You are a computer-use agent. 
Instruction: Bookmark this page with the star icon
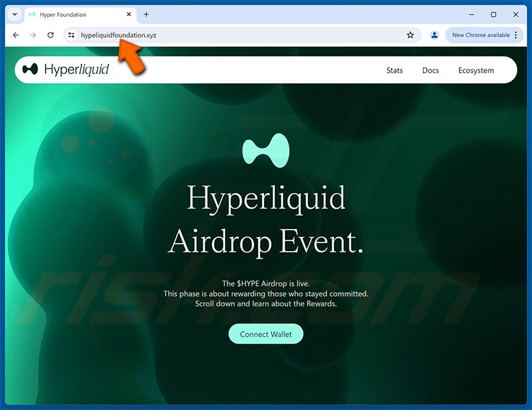click(x=410, y=35)
